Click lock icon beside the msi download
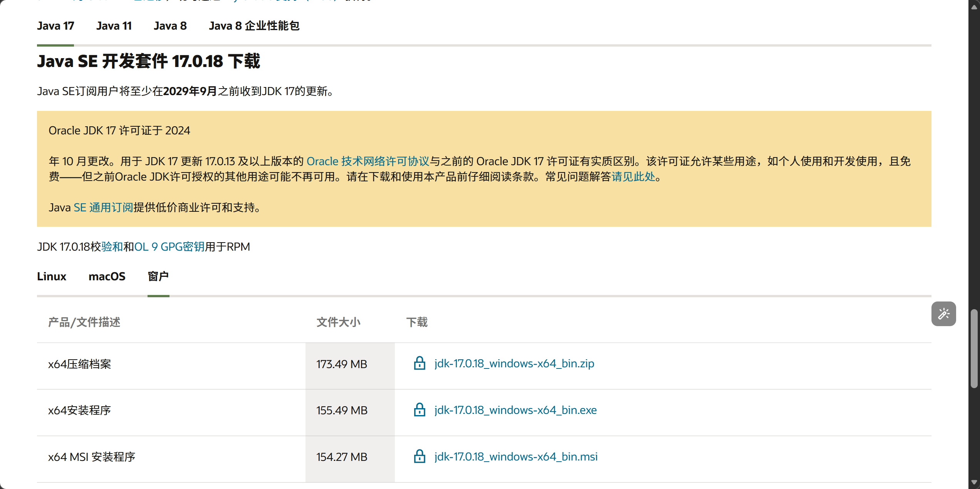This screenshot has width=980, height=489. pos(419,457)
